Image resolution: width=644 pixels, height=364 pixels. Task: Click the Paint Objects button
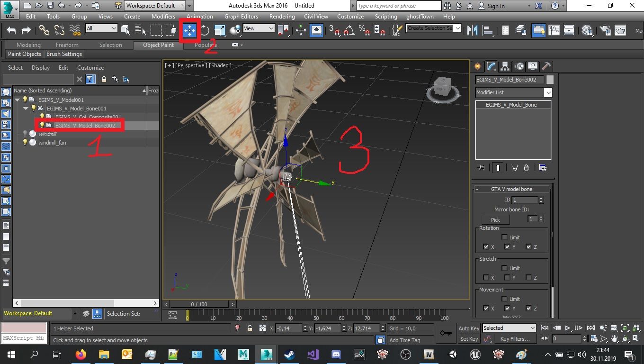[x=25, y=54]
